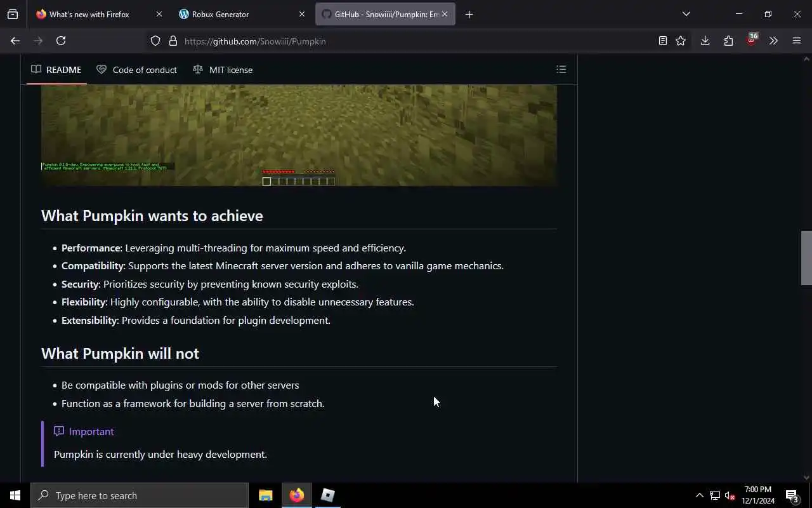Image resolution: width=812 pixels, height=508 pixels.
Task: Open the README outline list icon
Action: [561, 69]
